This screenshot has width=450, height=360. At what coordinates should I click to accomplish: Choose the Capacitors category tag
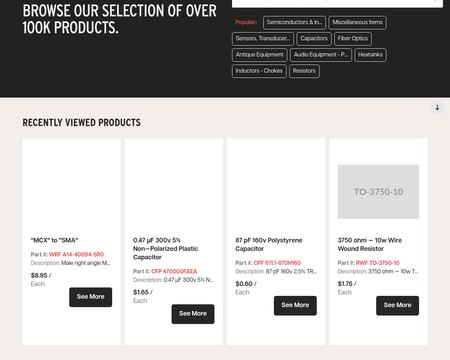point(314,39)
